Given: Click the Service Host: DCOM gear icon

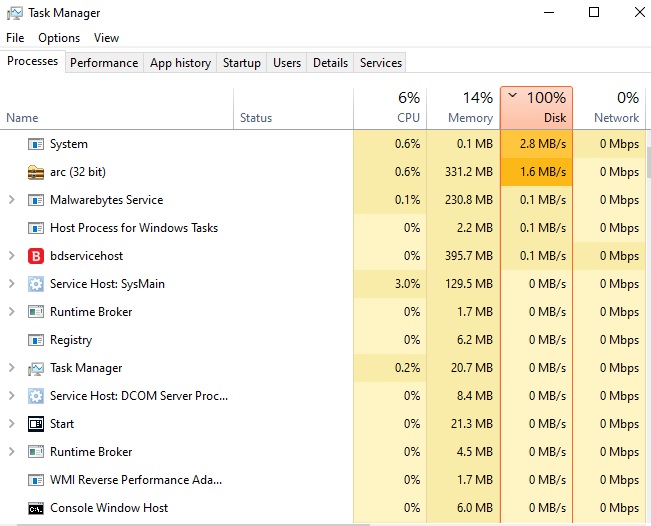Looking at the screenshot, I should click(x=36, y=396).
